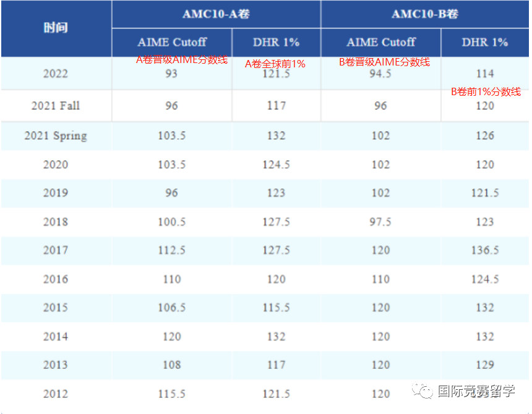Select 2018 B卷 AIME Cutoff value 97.5

pyautogui.click(x=380, y=222)
